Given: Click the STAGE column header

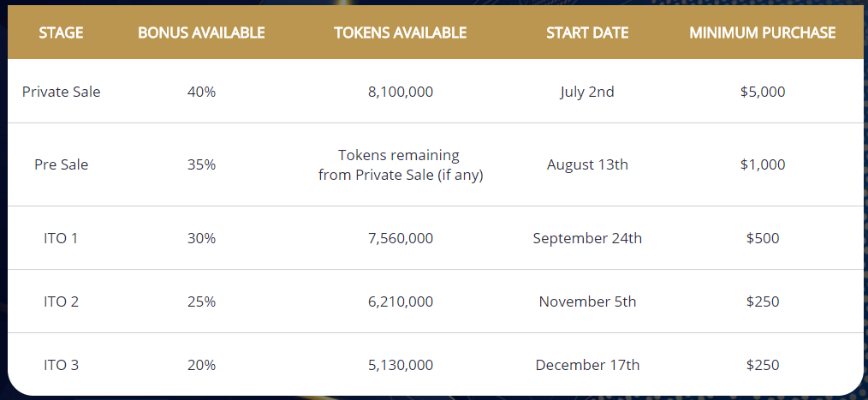Looking at the screenshot, I should click(61, 33).
